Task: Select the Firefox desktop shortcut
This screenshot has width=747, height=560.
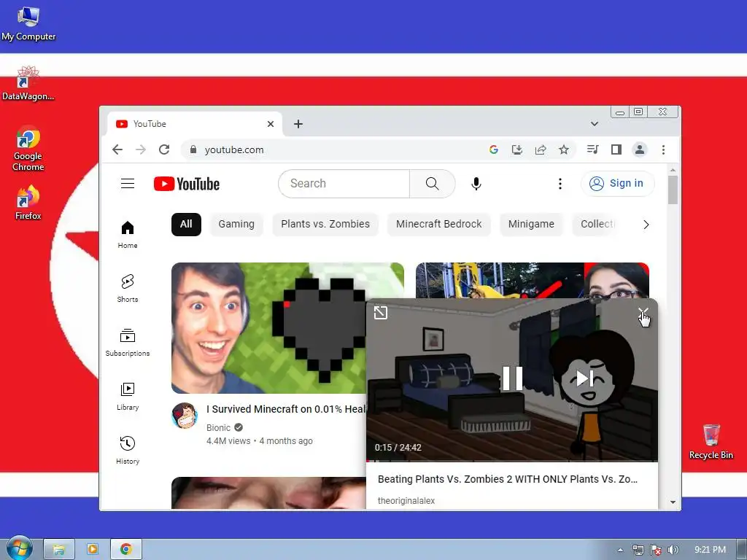Action: 28,203
